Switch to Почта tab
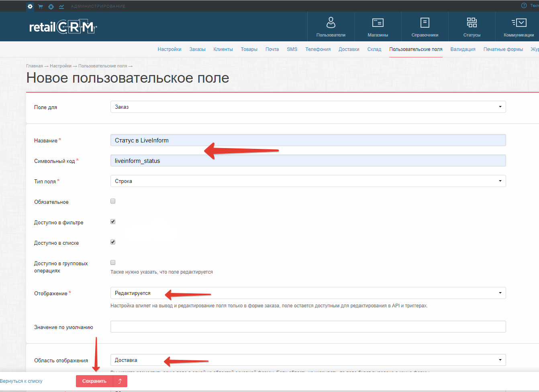 [x=272, y=49]
